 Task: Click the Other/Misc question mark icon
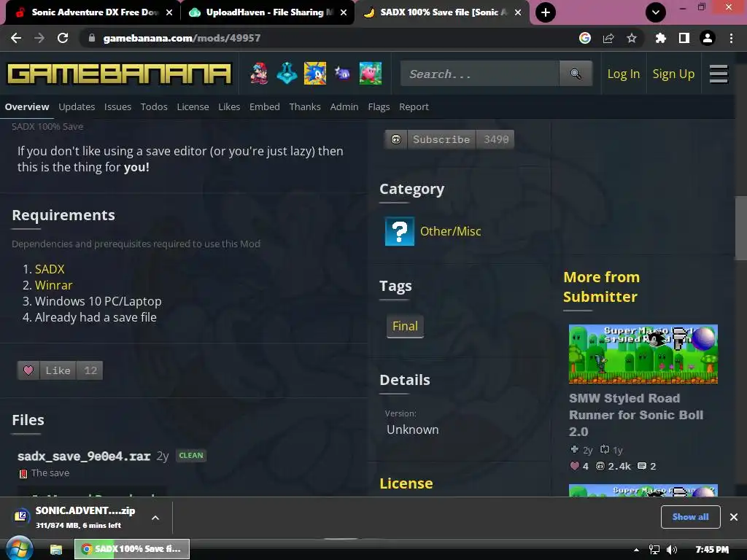coord(399,231)
